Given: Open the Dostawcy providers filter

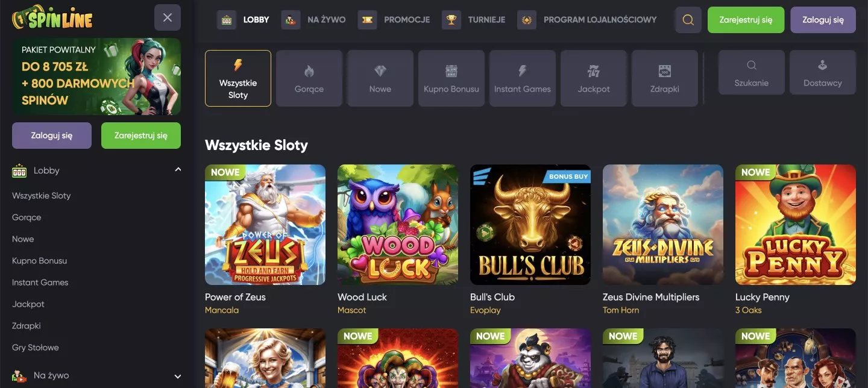Looking at the screenshot, I should click(823, 72).
